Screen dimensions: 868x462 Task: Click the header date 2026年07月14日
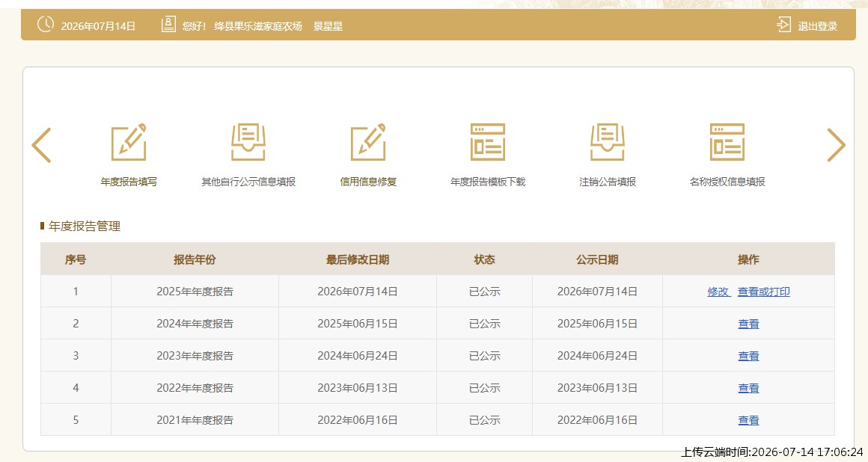pos(98,26)
